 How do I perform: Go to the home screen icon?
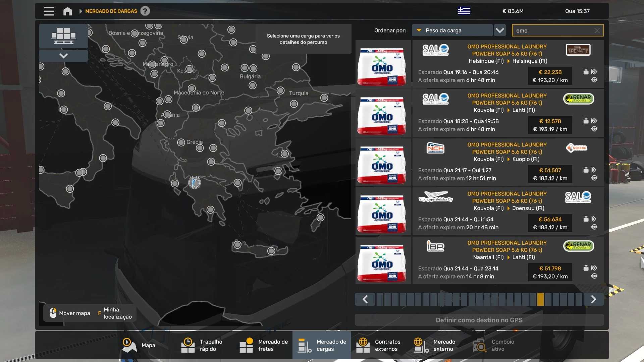[x=67, y=11]
